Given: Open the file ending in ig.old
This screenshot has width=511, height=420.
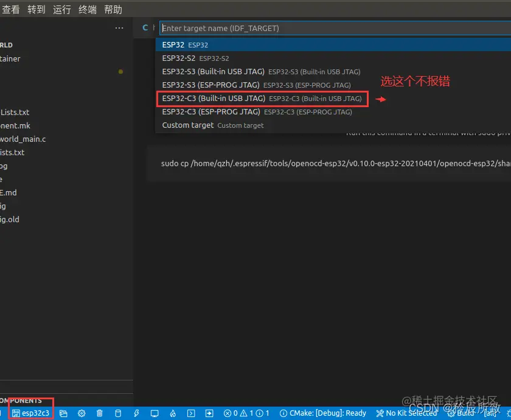Looking at the screenshot, I should coord(10,219).
